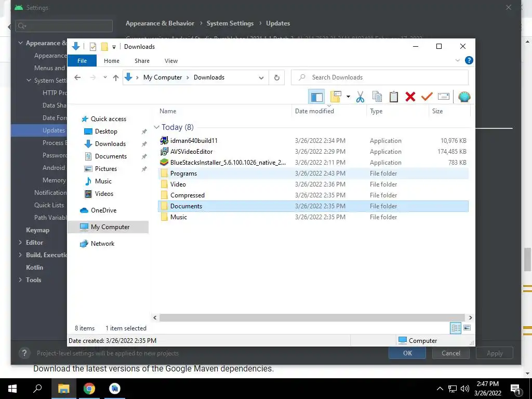Viewport: 532px width, 399px height.
Task: Select the Programs folder
Action: (x=313, y=174)
